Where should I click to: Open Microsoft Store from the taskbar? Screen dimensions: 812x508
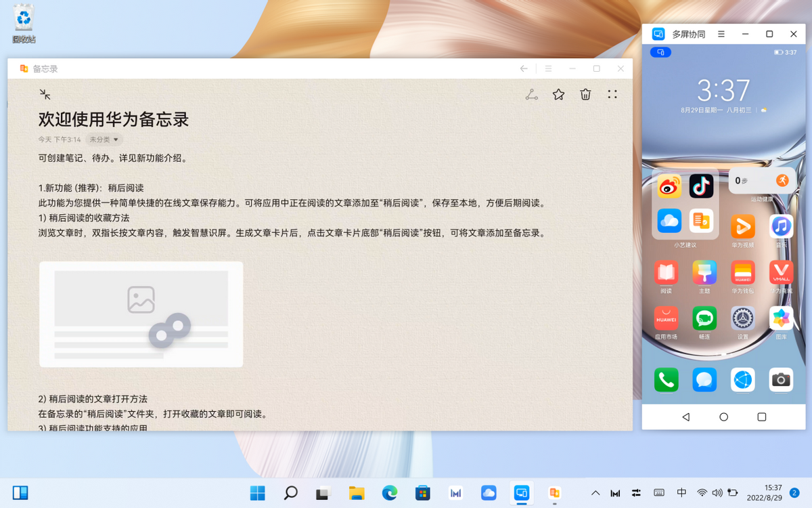(x=423, y=493)
